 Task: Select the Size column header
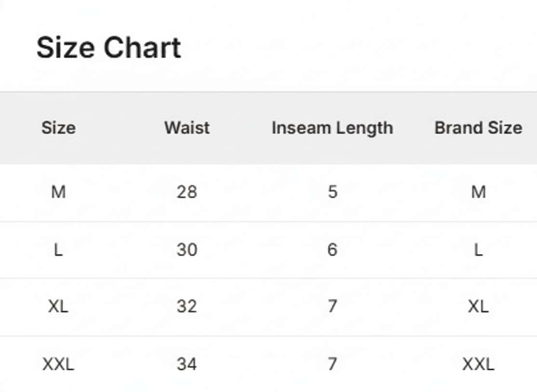point(58,128)
